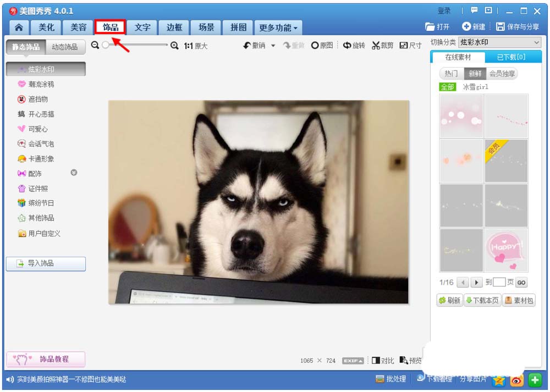Expand the 配饰 category chevron
The width and height of the screenshot is (550, 392).
coord(74,173)
